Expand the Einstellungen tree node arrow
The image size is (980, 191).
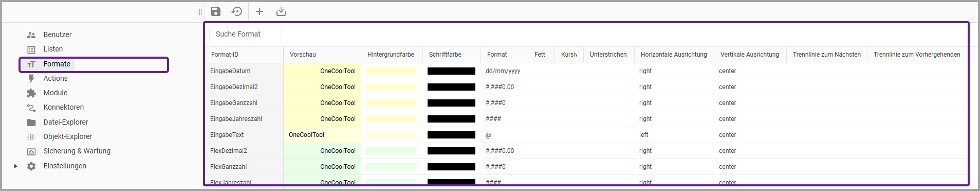[16, 166]
